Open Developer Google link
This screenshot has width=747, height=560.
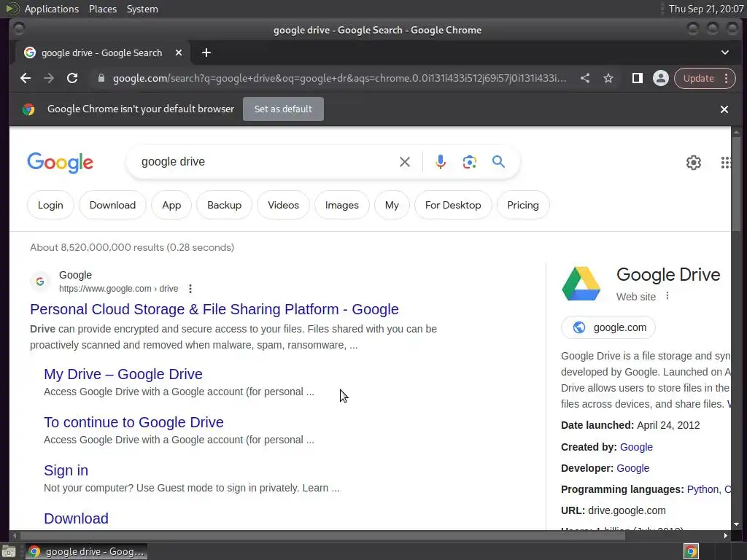(632, 468)
